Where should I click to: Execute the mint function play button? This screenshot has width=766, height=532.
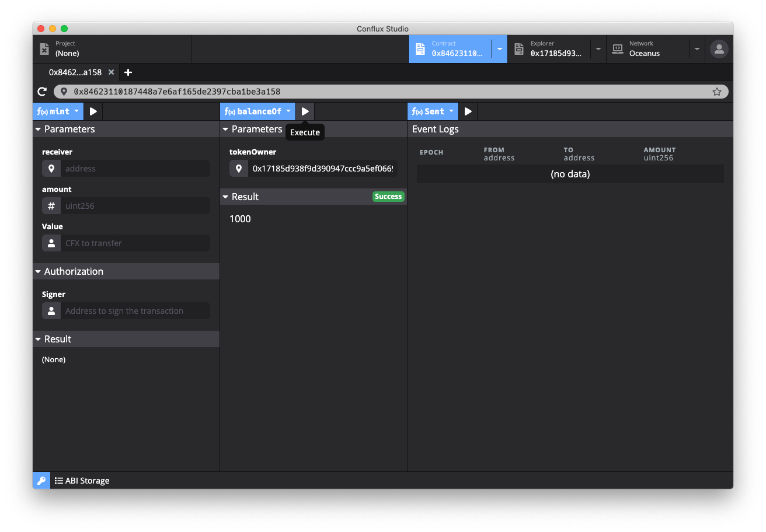coord(93,111)
